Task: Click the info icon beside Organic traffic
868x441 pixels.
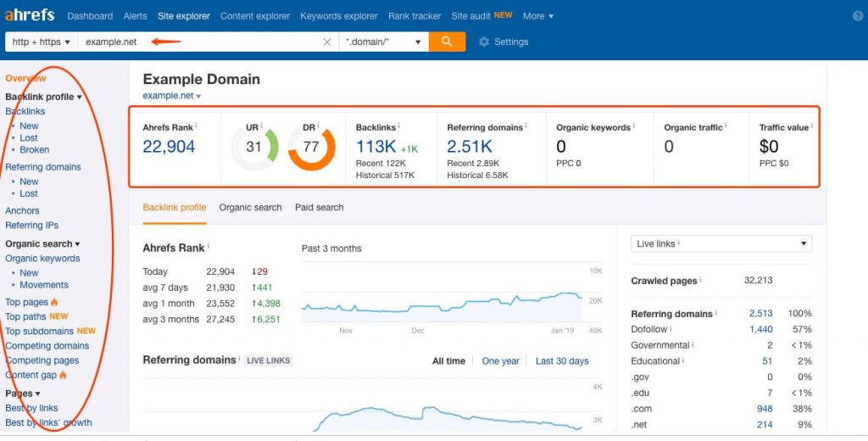Action: [x=726, y=126]
